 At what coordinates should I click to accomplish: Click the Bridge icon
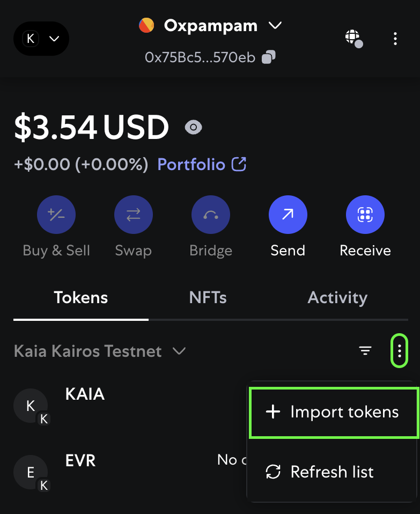coord(211,215)
